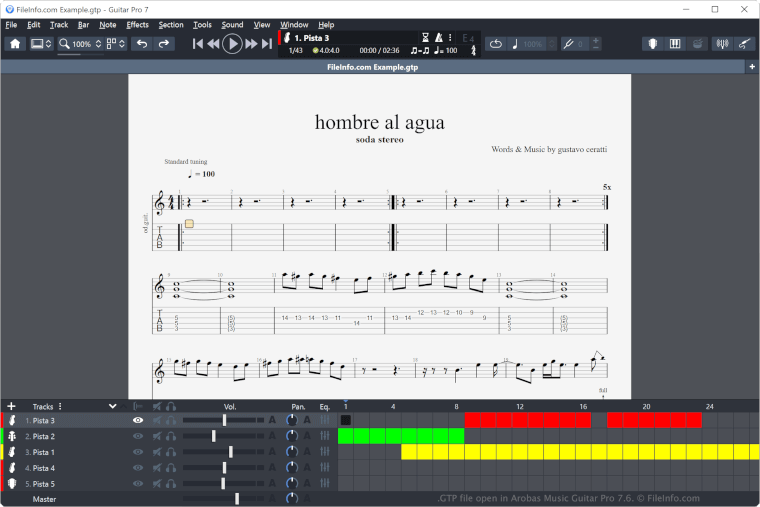760x507 pixels.
Task: Open the Tracks options menu dots
Action: coord(60,406)
